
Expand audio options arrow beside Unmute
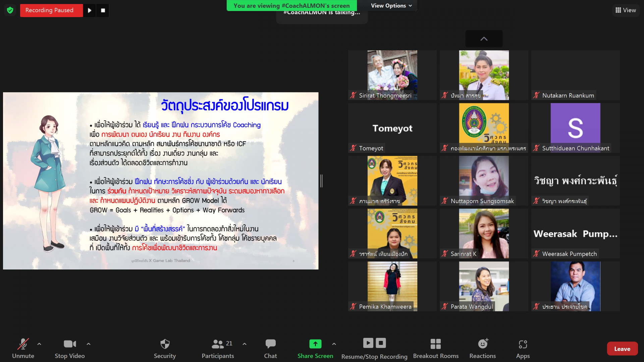(39, 344)
